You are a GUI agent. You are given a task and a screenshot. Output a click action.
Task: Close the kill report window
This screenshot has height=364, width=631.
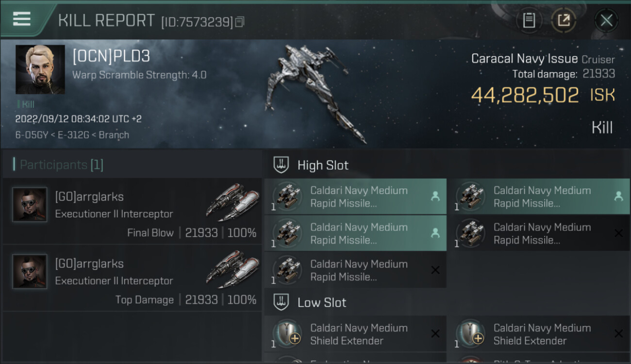pyautogui.click(x=606, y=20)
